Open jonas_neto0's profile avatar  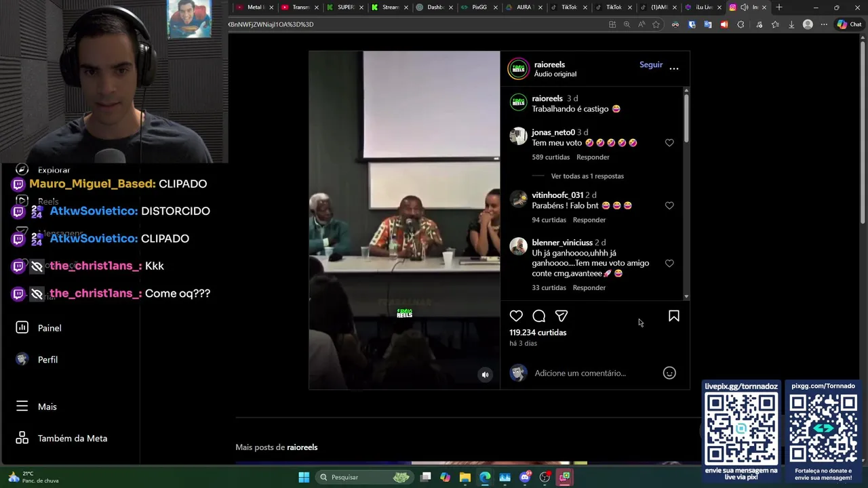(518, 136)
